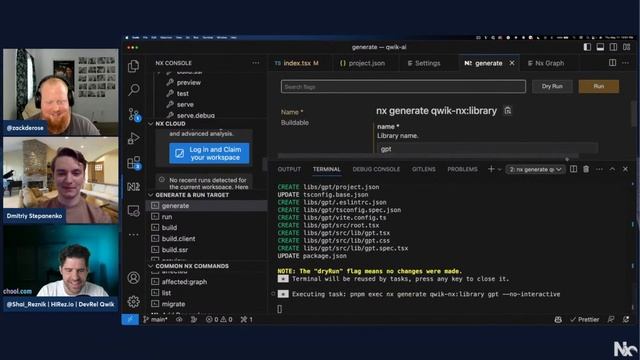Close the generate editor tab
The image size is (640, 360).
click(x=512, y=63)
